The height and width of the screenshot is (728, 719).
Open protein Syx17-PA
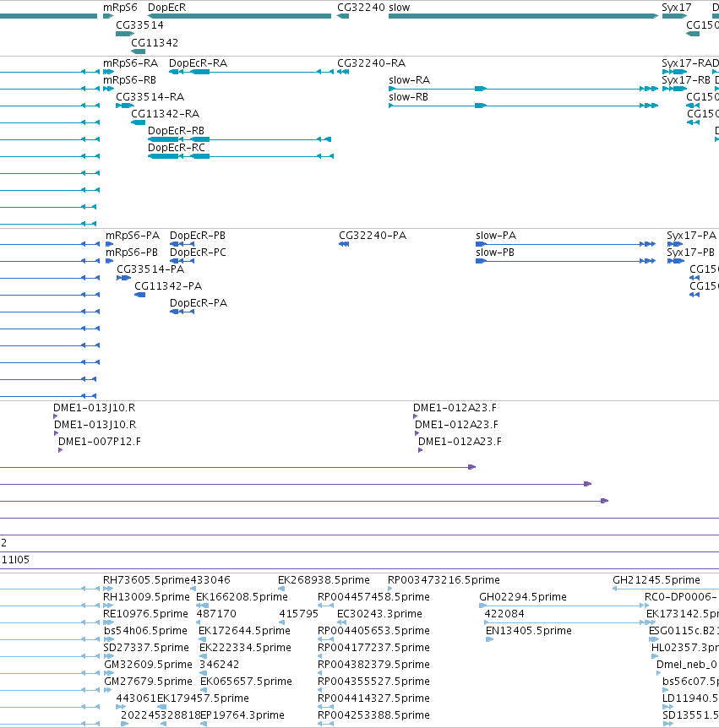[692, 236]
